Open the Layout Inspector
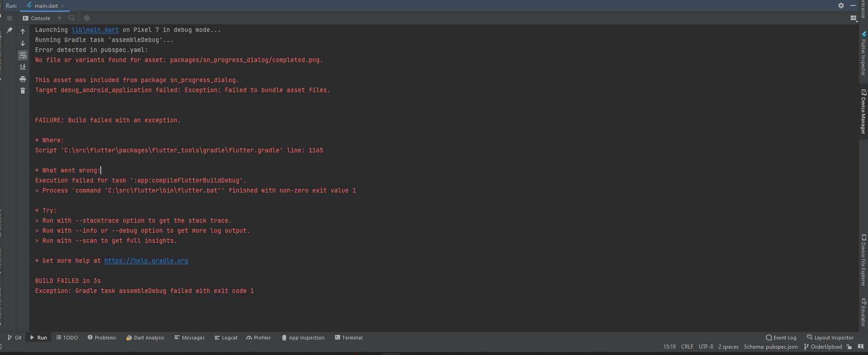868x355 pixels. (830, 338)
